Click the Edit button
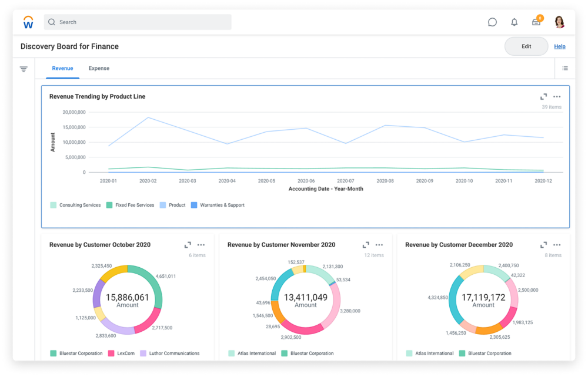This screenshot has width=588, height=377. [x=526, y=46]
